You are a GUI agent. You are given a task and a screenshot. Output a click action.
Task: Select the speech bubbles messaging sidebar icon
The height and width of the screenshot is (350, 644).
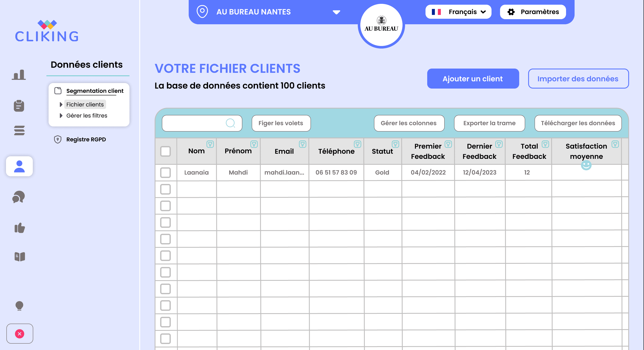tap(19, 197)
